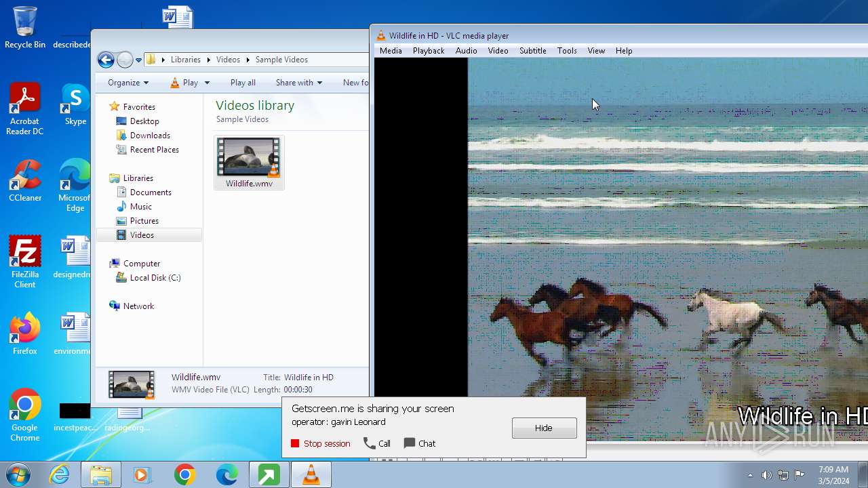868x488 pixels.
Task: Open the VLC Playback menu
Action: click(x=429, y=51)
